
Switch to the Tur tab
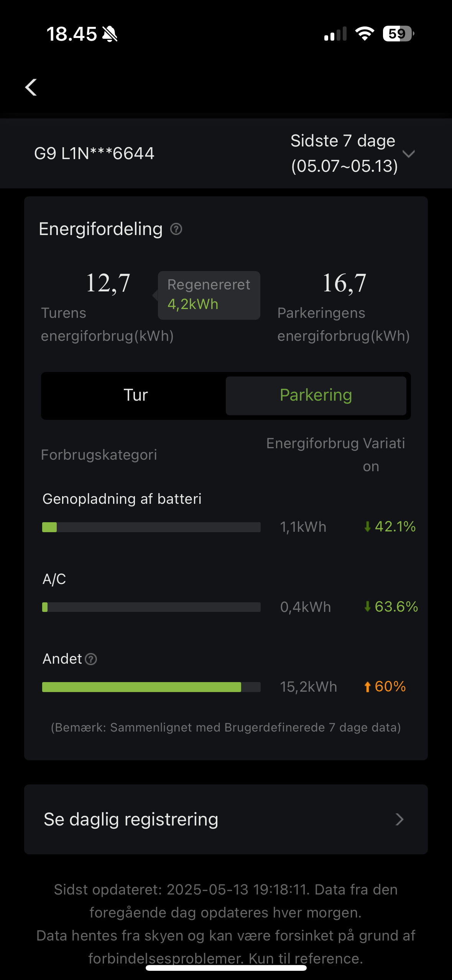[135, 395]
